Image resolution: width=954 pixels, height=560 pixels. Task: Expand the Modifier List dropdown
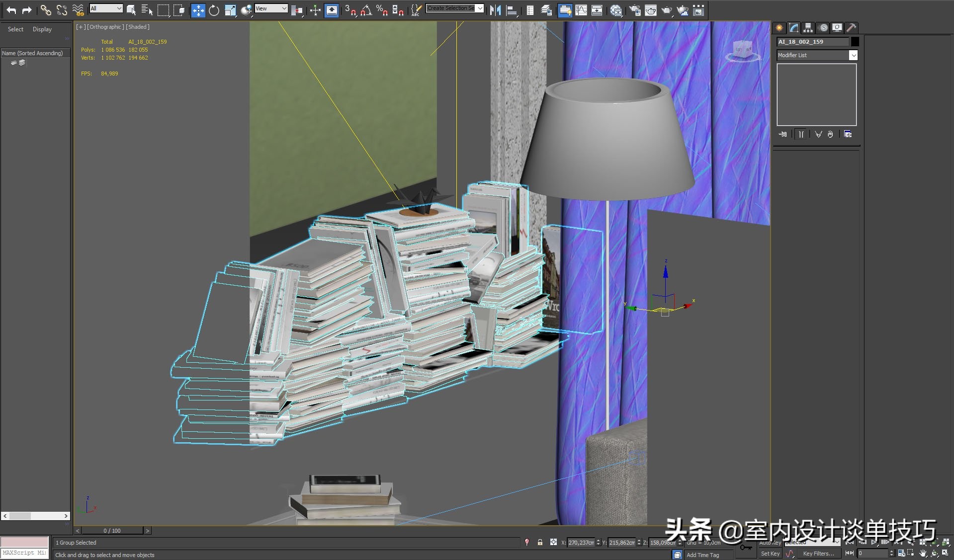point(853,55)
